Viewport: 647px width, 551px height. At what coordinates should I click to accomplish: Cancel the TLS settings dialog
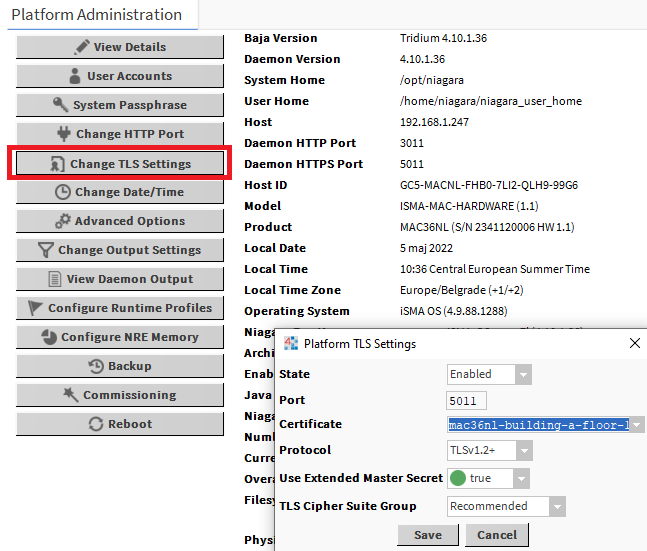pos(497,535)
